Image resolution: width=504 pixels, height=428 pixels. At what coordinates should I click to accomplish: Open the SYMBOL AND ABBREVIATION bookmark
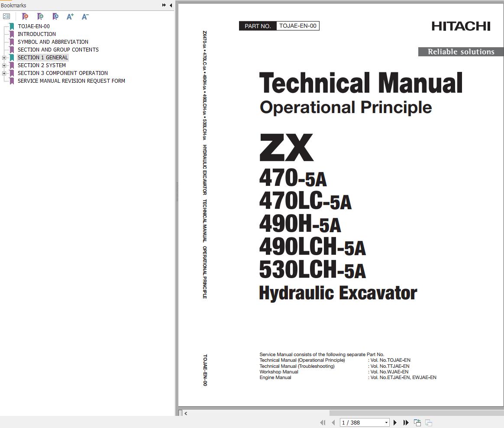[53, 42]
